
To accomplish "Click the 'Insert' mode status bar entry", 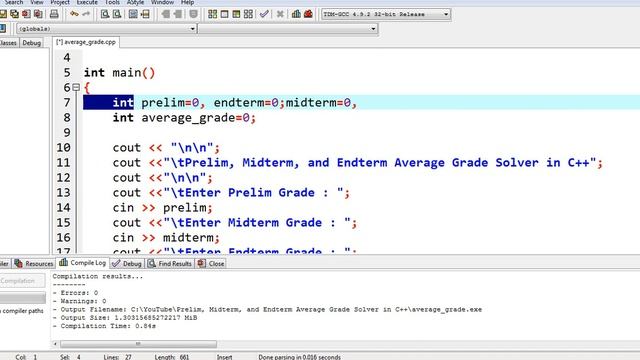I will click(224, 357).
